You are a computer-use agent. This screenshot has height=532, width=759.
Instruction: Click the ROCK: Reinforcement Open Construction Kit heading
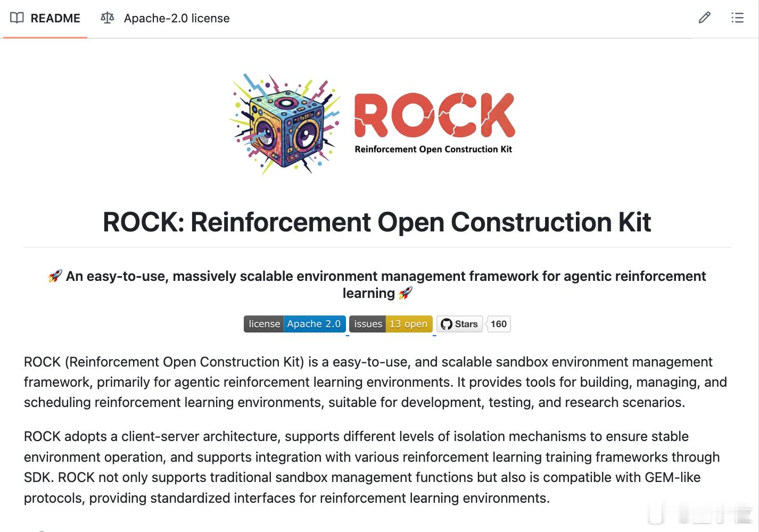(x=377, y=222)
